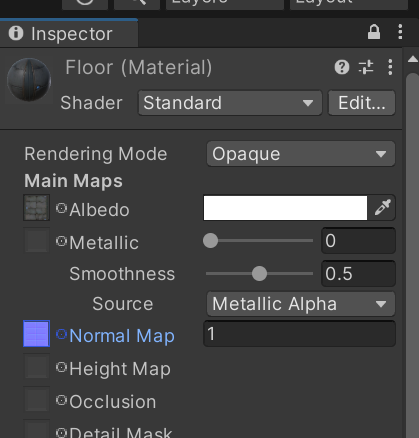
Task: Click the Normal Map value input field
Action: tap(299, 334)
